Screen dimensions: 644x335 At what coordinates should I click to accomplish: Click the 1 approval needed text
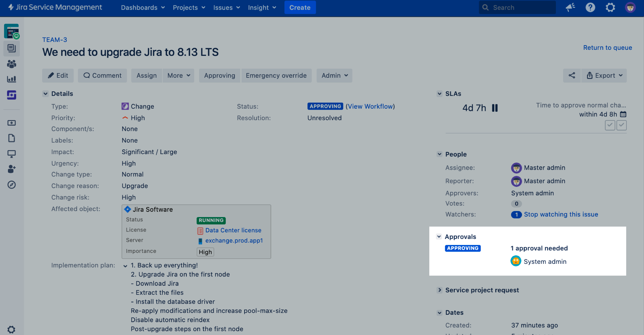[539, 248]
